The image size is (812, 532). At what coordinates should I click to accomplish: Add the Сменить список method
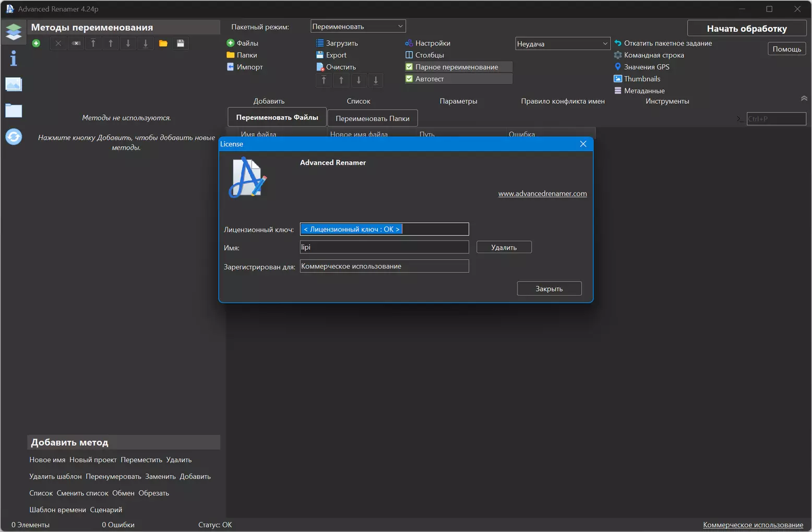pos(82,493)
